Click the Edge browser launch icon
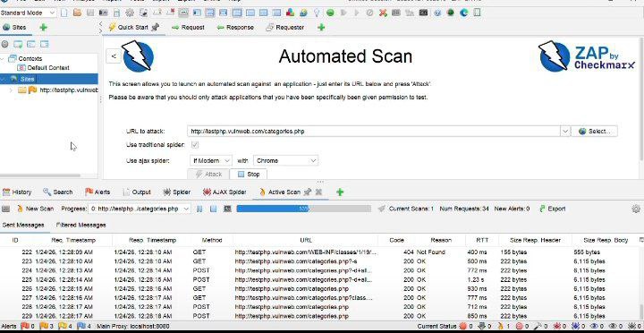 463,13
